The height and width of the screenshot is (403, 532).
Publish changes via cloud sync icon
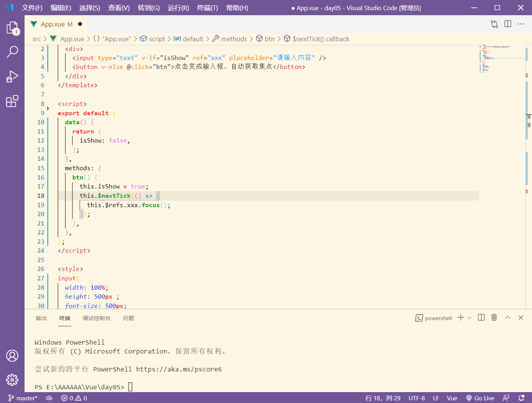[x=49, y=398]
